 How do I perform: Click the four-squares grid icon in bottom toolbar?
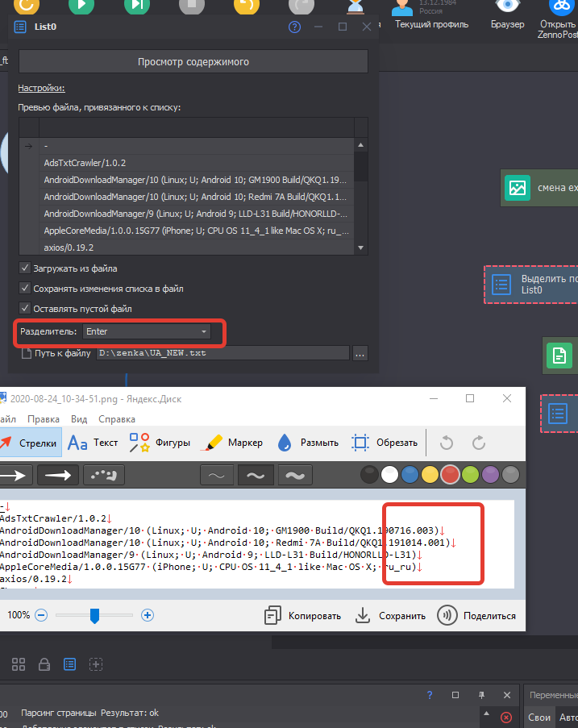(19, 664)
